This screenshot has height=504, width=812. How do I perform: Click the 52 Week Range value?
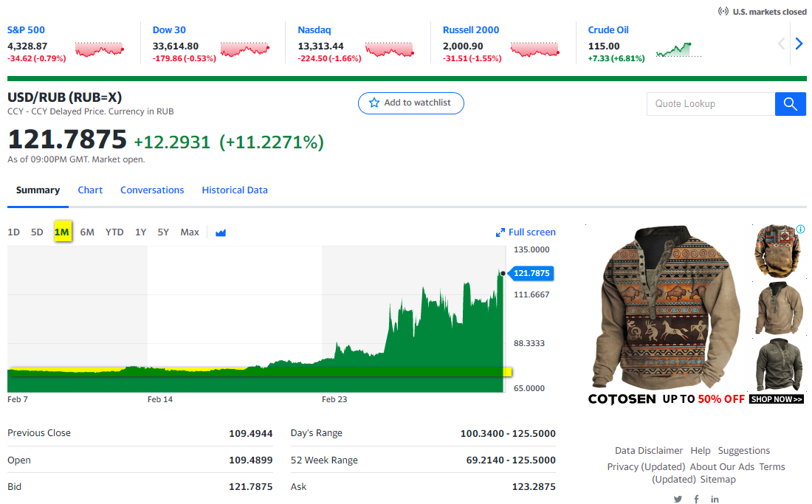511,460
